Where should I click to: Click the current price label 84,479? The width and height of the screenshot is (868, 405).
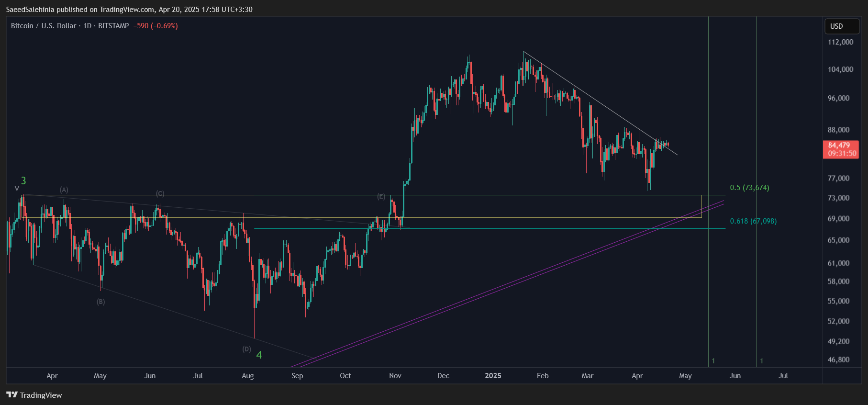pyautogui.click(x=839, y=145)
